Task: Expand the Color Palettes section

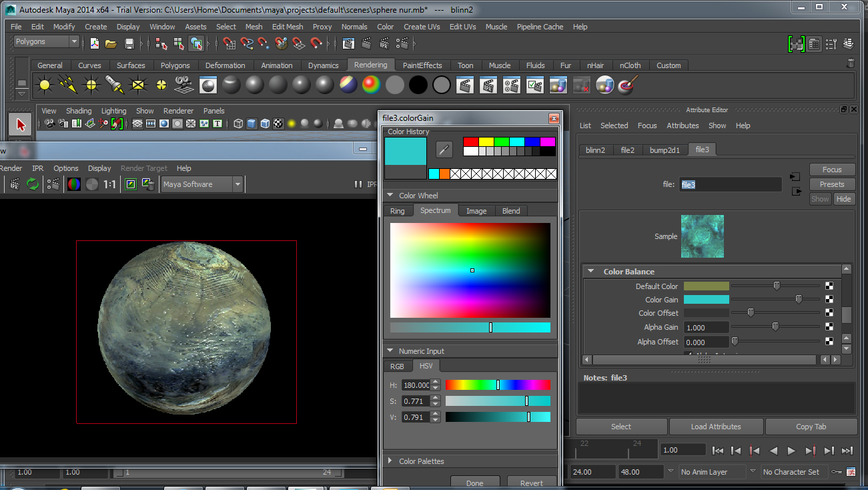Action: (x=390, y=461)
